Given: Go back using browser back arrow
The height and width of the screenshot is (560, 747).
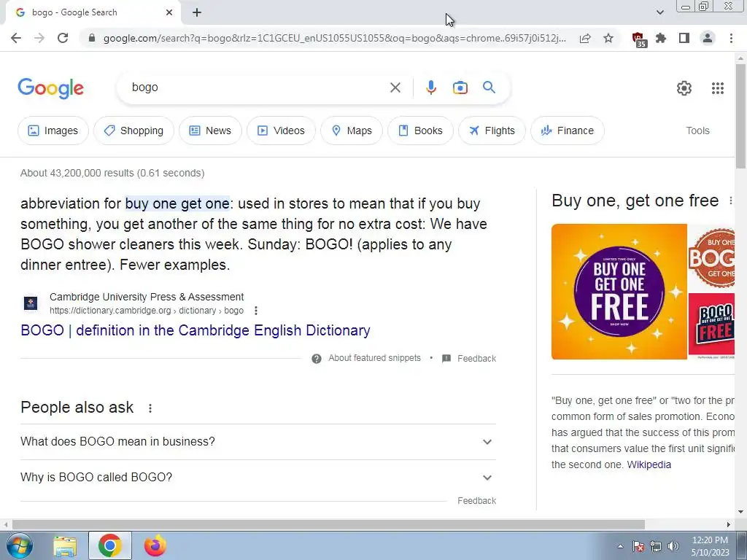Looking at the screenshot, I should tap(16, 38).
